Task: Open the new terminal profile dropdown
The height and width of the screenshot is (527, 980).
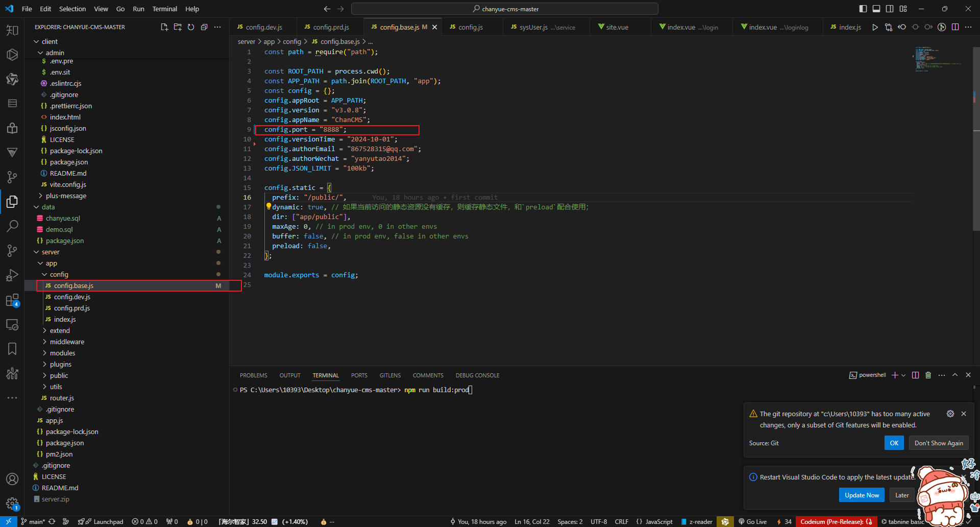Action: [x=903, y=375]
